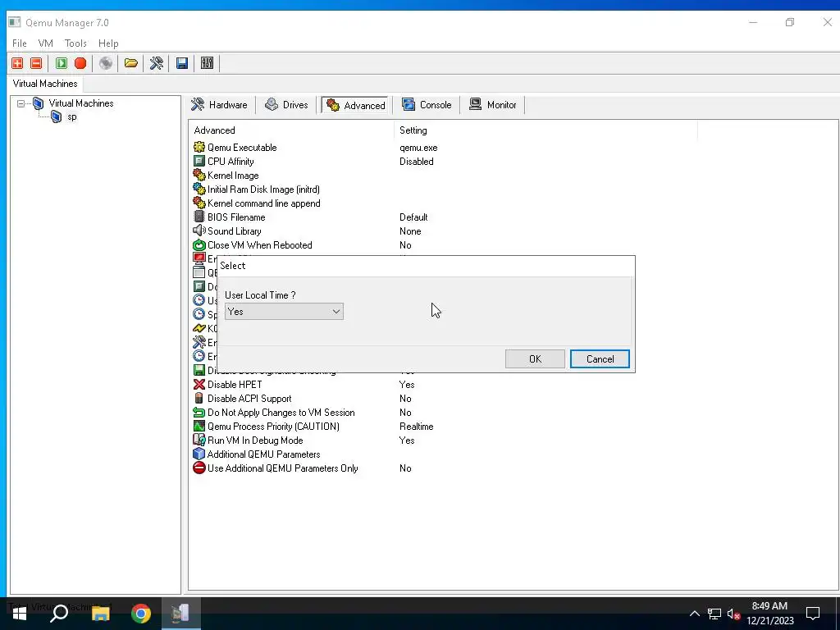Viewport: 840px width, 630px height.
Task: Click the Realtime process priority value
Action: point(416,427)
